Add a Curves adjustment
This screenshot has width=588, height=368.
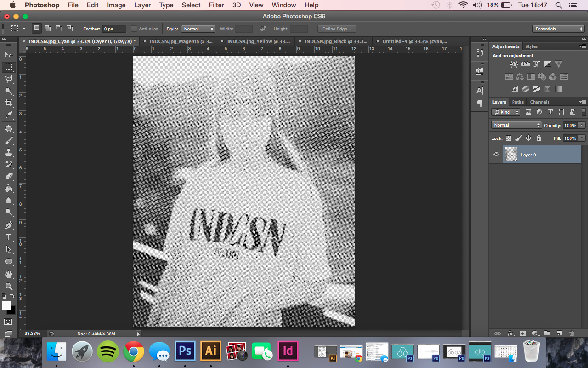click(537, 64)
